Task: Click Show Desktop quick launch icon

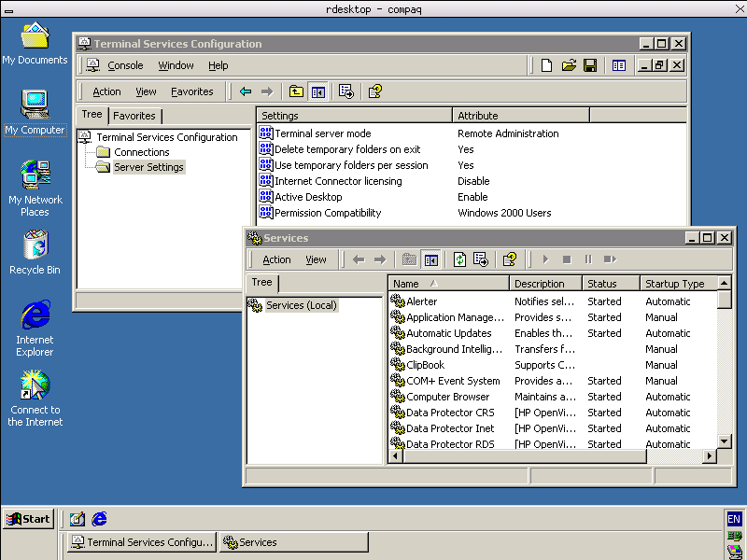Action: [78, 519]
